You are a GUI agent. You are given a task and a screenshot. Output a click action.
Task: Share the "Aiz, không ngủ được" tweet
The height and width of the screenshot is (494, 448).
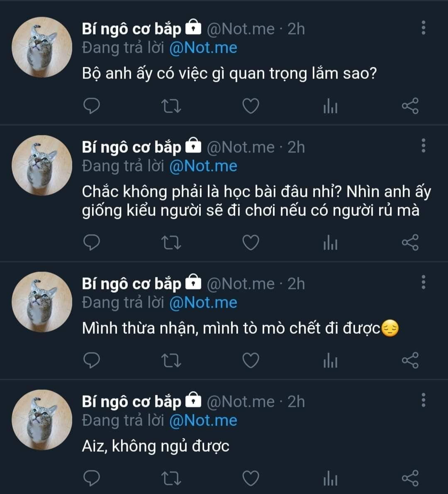pyautogui.click(x=410, y=478)
